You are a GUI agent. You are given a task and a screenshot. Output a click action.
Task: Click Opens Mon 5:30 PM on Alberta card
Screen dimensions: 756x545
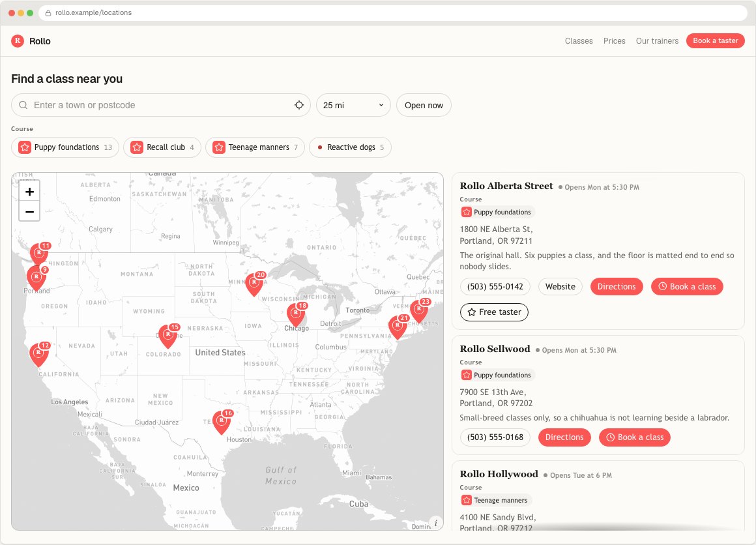(599, 187)
